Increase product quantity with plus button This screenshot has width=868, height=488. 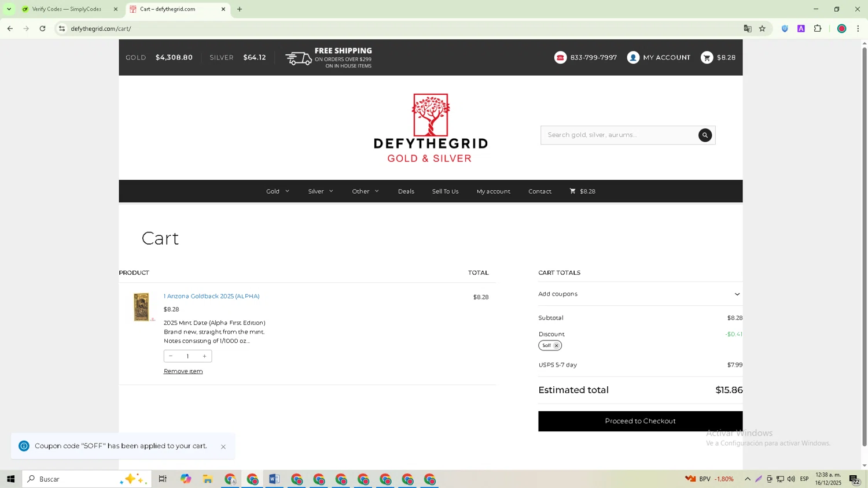[x=204, y=356]
